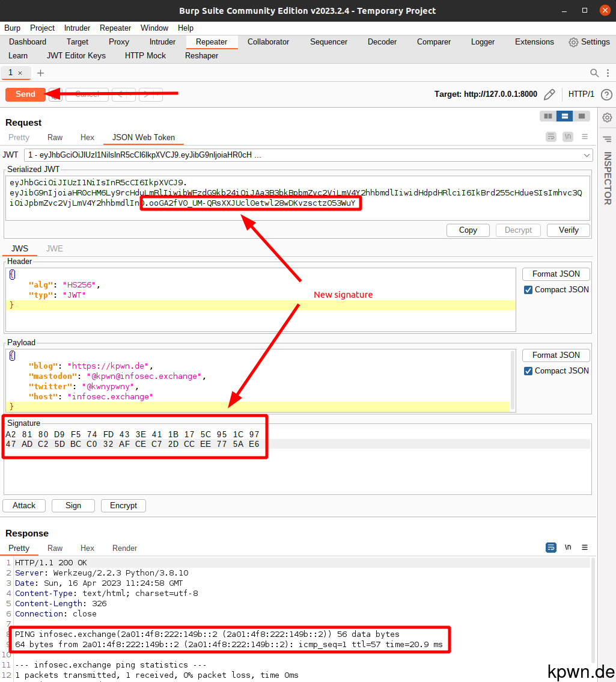The image size is (616, 682).
Task: Open the HTTP/1 help question mark icon
Action: point(606,94)
